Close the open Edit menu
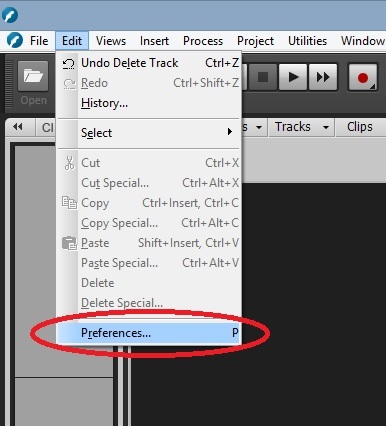The height and width of the screenshot is (426, 386). click(x=72, y=41)
